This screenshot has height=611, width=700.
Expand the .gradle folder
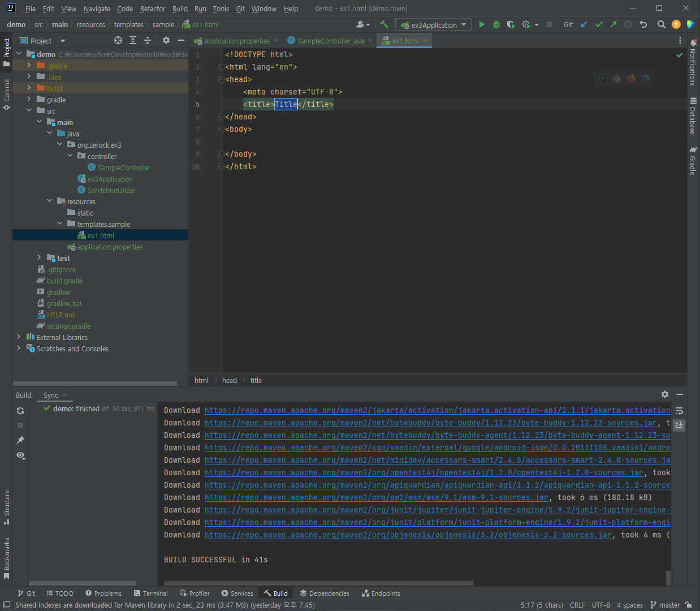coord(29,66)
